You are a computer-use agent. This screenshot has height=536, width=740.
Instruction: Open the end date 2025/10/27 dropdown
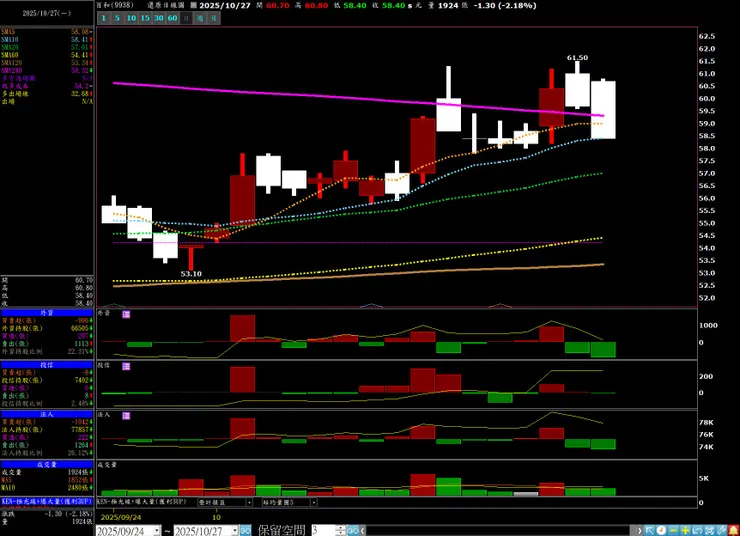coord(235,531)
